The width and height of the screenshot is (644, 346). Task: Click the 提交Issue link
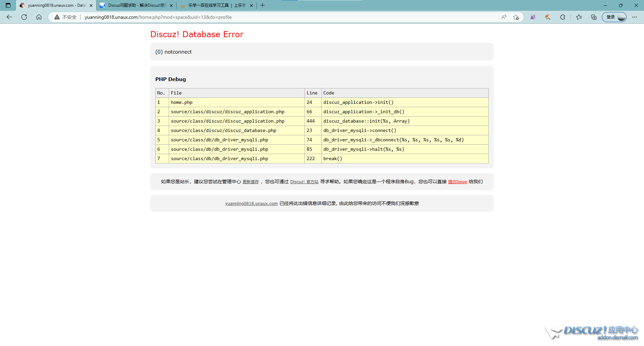(457, 182)
